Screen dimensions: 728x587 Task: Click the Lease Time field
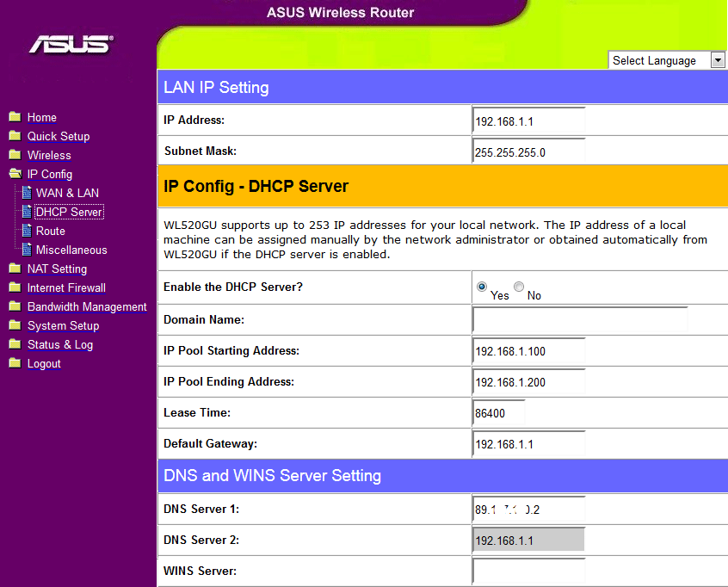point(498,413)
